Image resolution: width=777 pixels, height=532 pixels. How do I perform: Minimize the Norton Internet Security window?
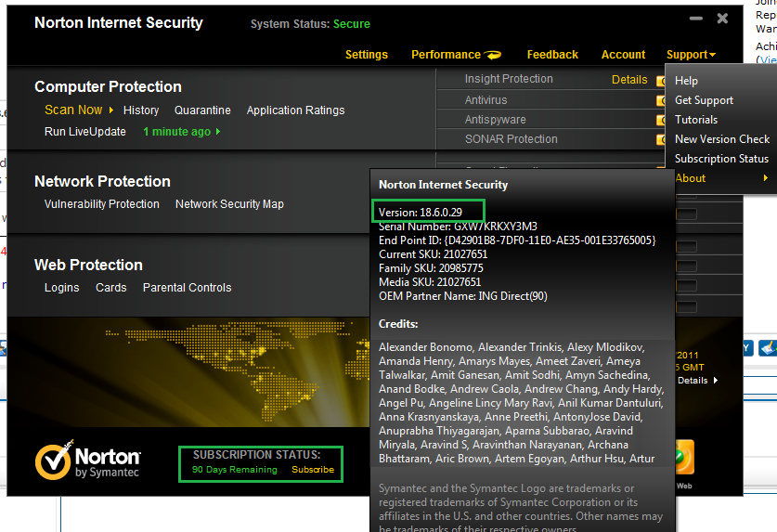point(695,19)
